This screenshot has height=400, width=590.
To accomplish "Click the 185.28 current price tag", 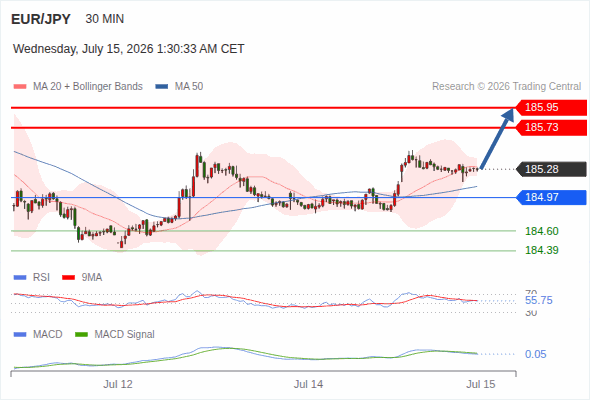I will (551, 169).
